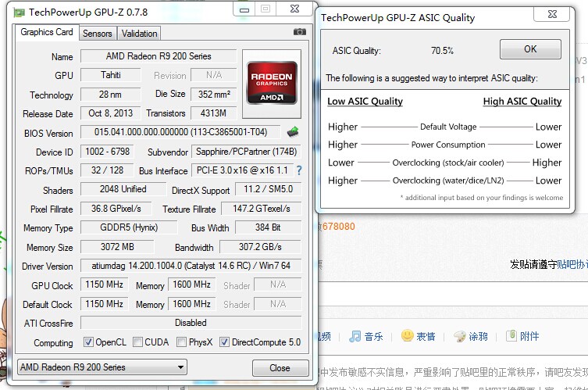Toggle the PhysX checkbox

coord(181,342)
